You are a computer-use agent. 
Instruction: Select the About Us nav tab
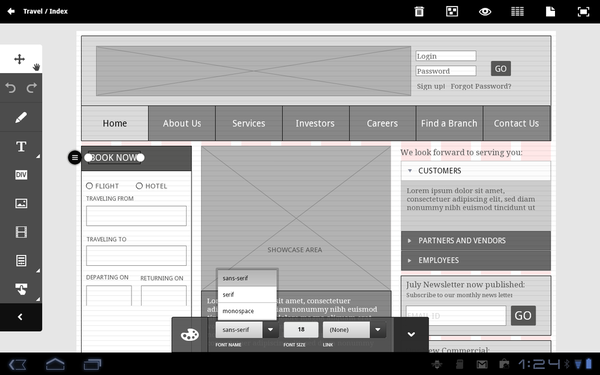click(x=182, y=123)
